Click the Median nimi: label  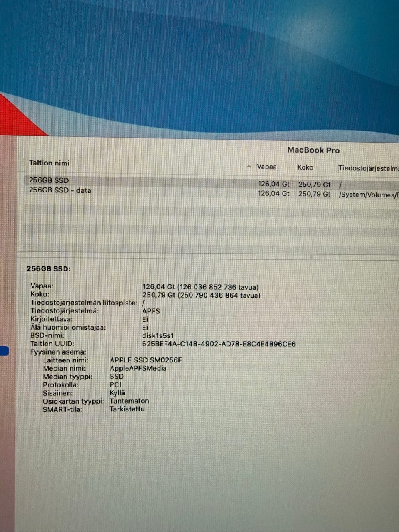(x=64, y=368)
